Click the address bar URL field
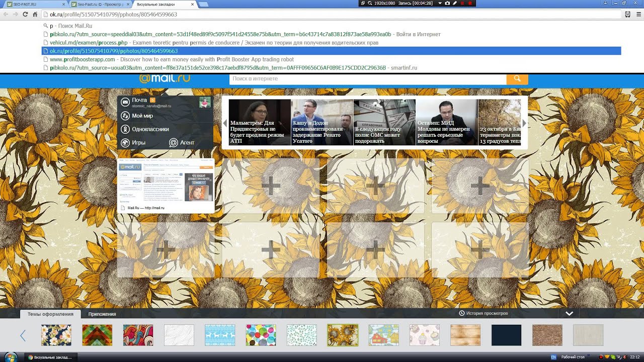The height and width of the screenshot is (362, 644). coord(331,15)
